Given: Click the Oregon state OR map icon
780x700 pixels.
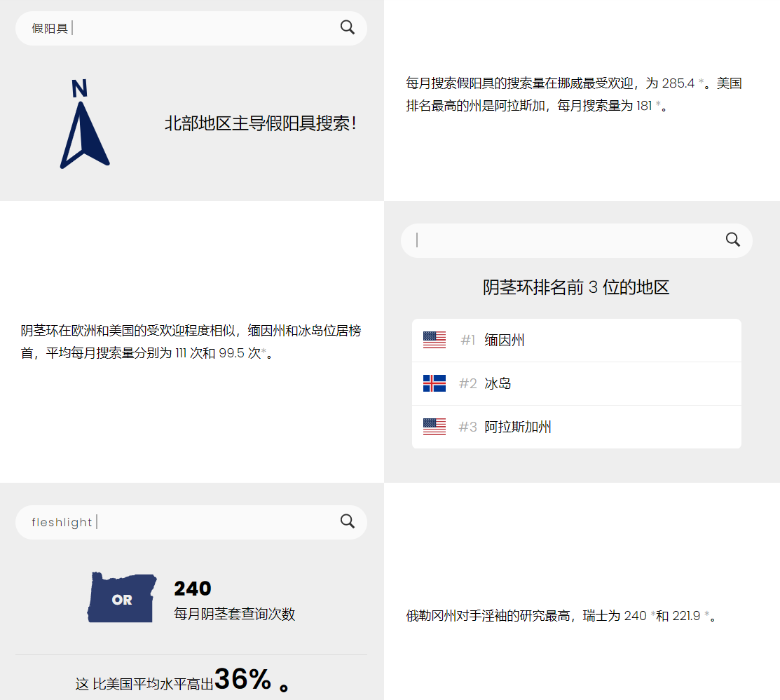Looking at the screenshot, I should pyautogui.click(x=122, y=598).
